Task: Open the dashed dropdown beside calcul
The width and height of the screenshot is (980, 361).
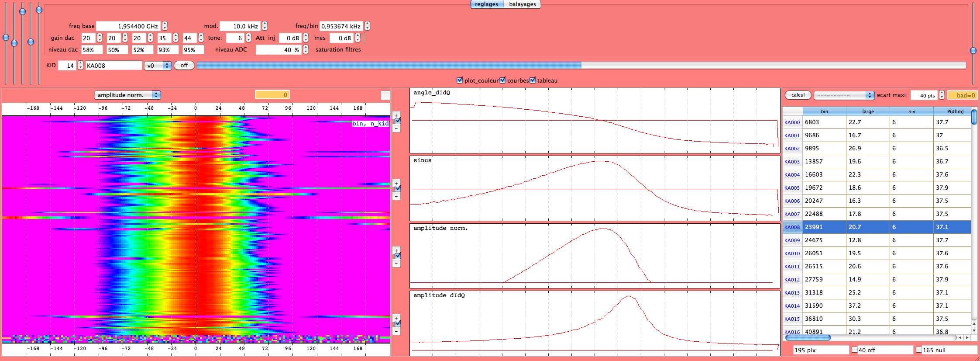Action: (x=843, y=95)
